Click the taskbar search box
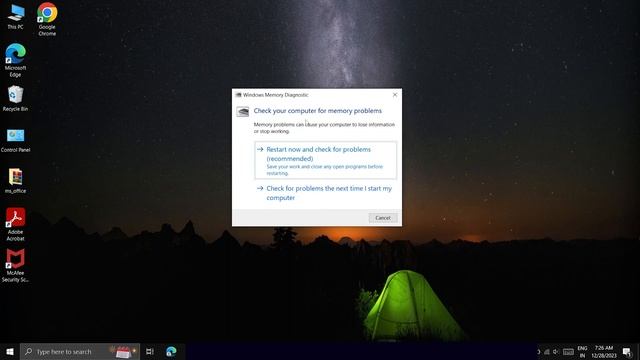Image resolution: width=640 pixels, height=360 pixels. [x=80, y=351]
